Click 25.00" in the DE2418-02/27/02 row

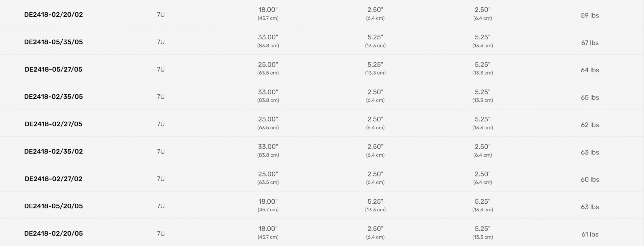[268, 174]
